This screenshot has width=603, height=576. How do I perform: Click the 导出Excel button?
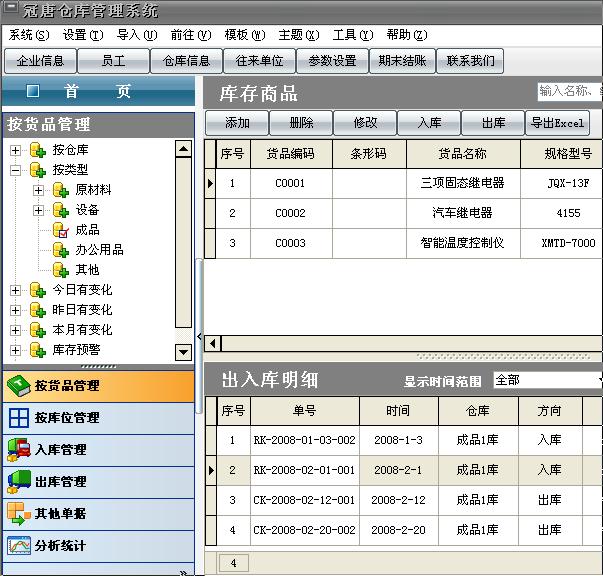pyautogui.click(x=557, y=123)
